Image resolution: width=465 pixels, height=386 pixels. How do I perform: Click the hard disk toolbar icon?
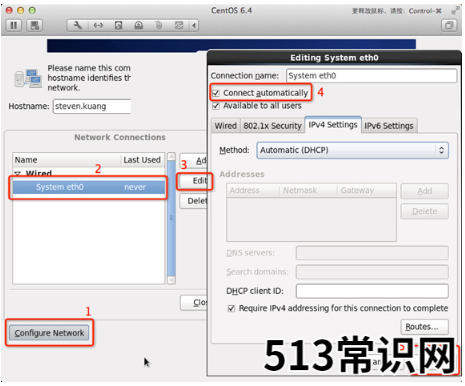[118, 25]
